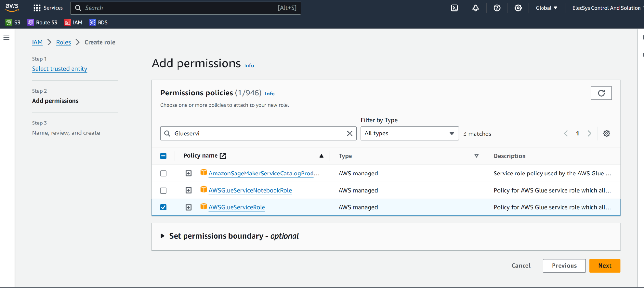Open the IAM favorite shortcut
Image resolution: width=644 pixels, height=288 pixels.
(73, 22)
